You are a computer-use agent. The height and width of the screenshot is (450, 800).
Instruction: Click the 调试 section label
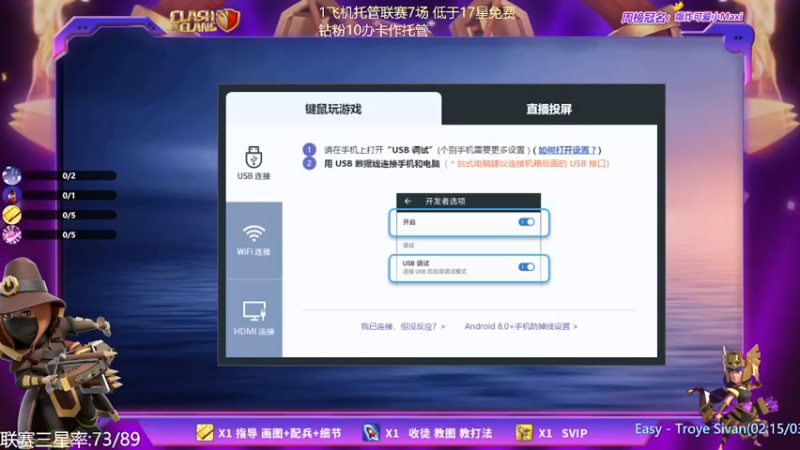coord(409,245)
